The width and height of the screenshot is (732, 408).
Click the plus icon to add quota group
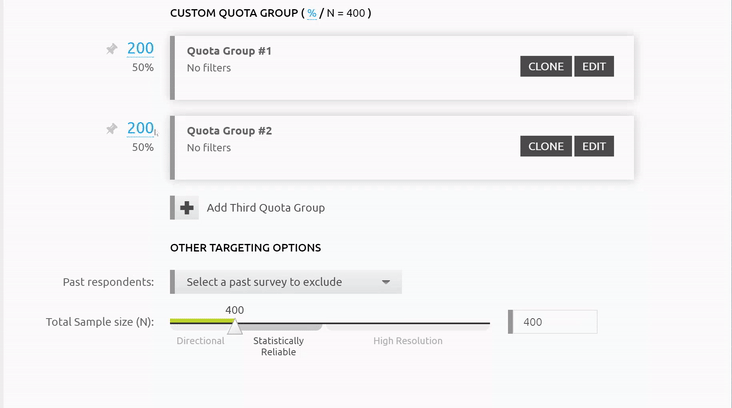point(186,208)
